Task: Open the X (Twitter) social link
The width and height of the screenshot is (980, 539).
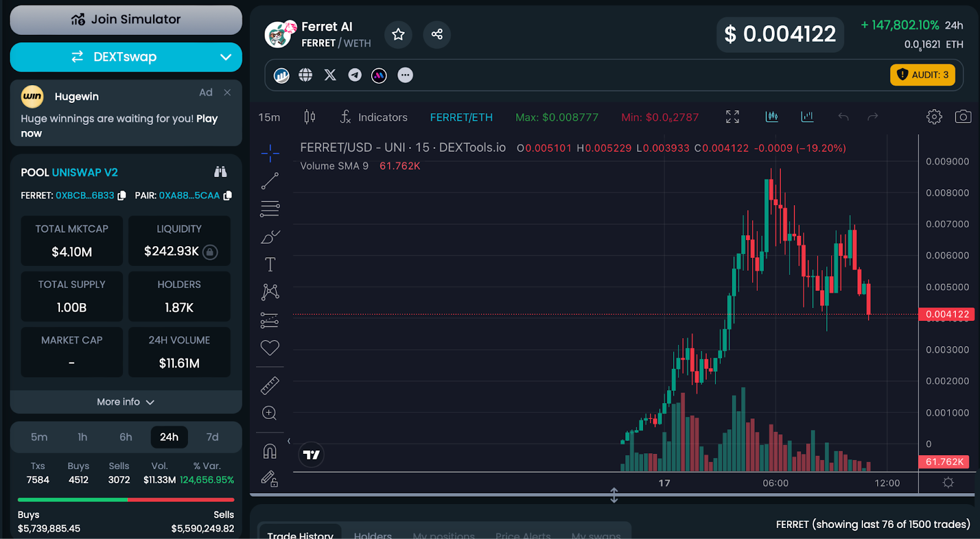Action: (330, 75)
